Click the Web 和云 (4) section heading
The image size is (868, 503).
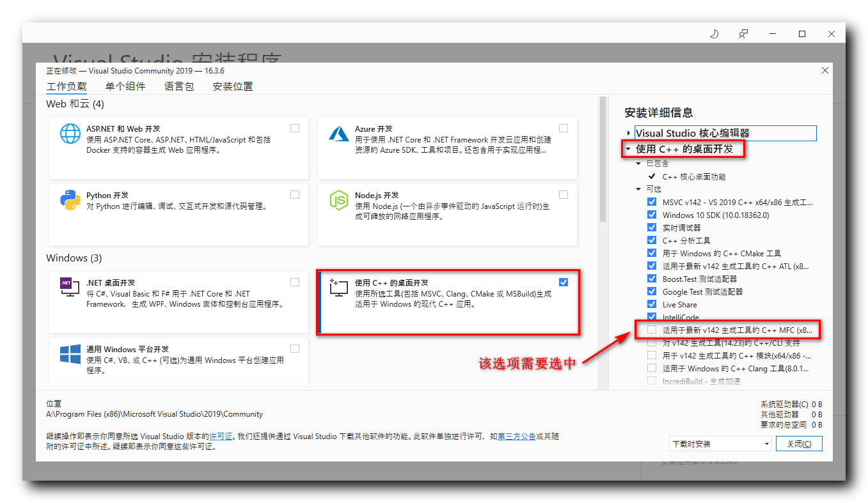tap(75, 104)
